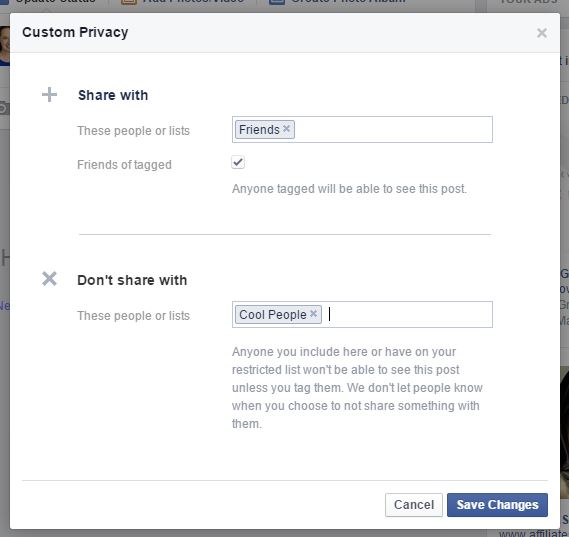Select the Cool People token
The width and height of the screenshot is (569, 537).
coord(278,315)
